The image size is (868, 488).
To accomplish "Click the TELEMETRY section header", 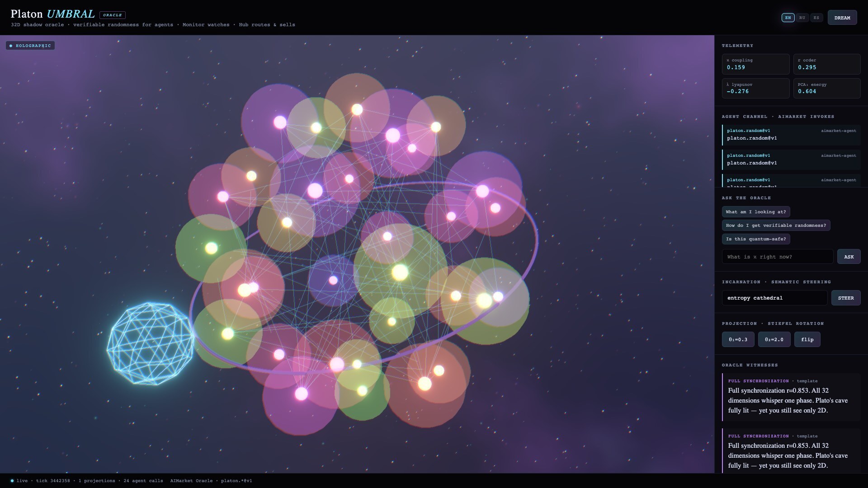I will tap(737, 46).
